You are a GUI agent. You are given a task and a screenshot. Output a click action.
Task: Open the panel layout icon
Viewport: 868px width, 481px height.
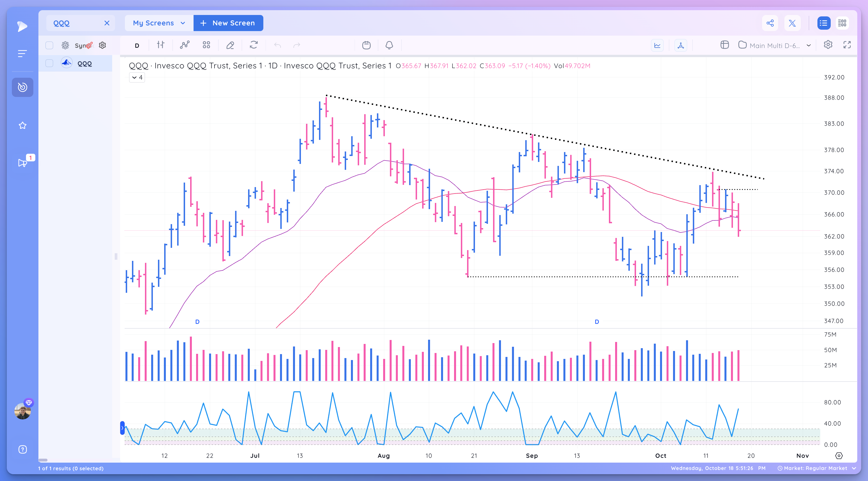click(x=724, y=45)
